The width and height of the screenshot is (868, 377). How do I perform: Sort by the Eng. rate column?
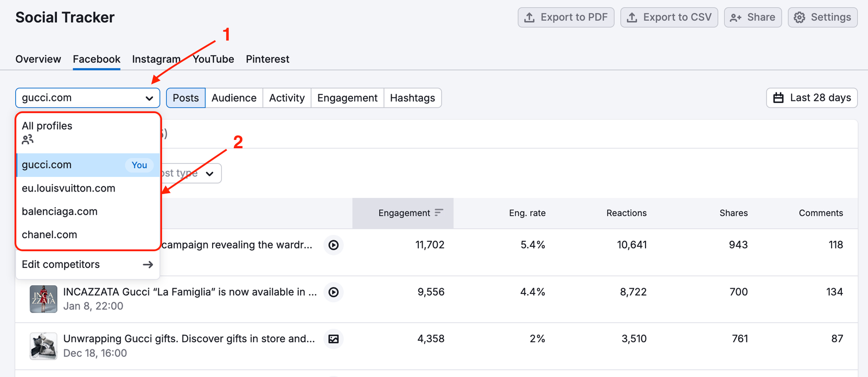(x=527, y=213)
